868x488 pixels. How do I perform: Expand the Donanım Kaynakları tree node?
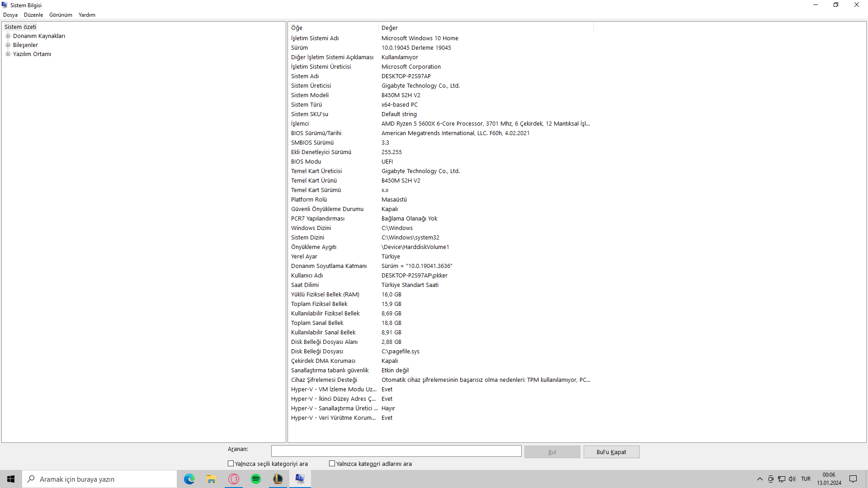tap(8, 36)
